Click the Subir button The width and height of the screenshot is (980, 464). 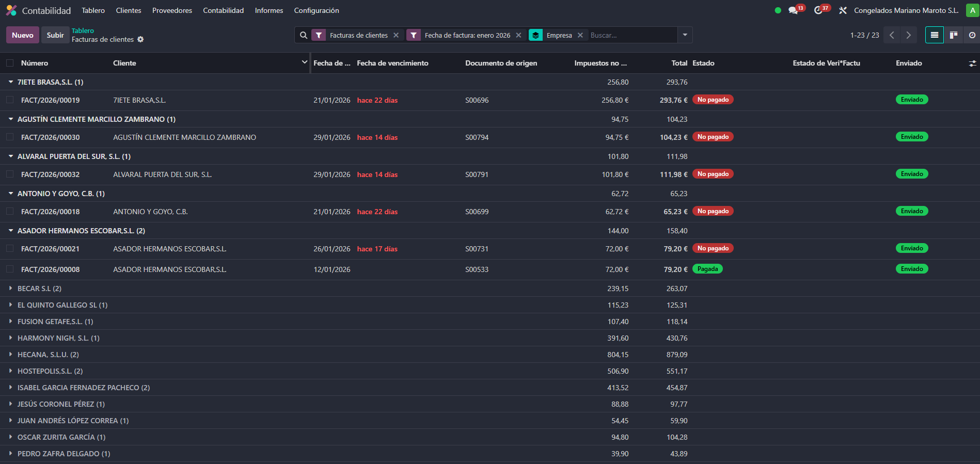coord(55,35)
